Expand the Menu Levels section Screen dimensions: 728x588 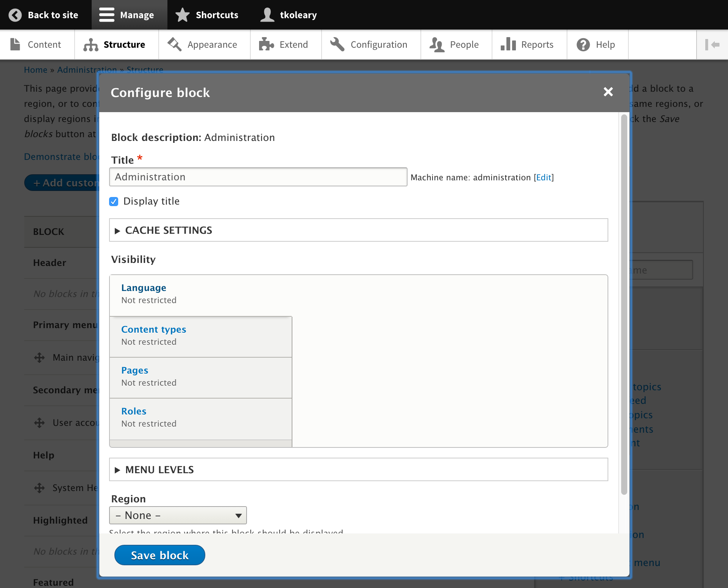click(359, 469)
